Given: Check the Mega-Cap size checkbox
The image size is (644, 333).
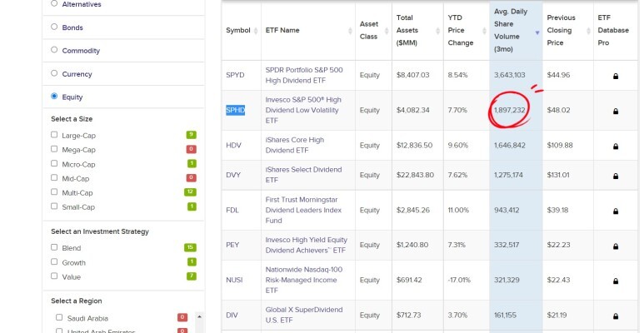Looking at the screenshot, I should (54, 149).
